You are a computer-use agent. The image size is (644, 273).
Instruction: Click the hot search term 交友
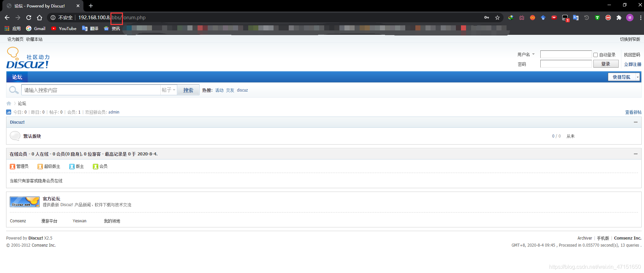pos(230,90)
